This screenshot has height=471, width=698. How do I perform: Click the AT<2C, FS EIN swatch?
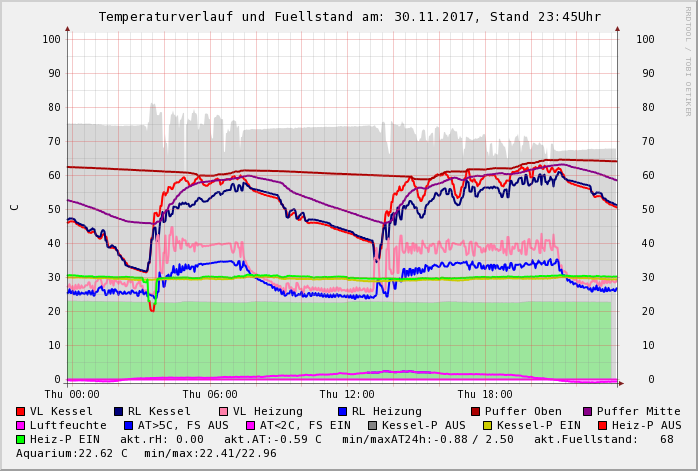click(250, 425)
